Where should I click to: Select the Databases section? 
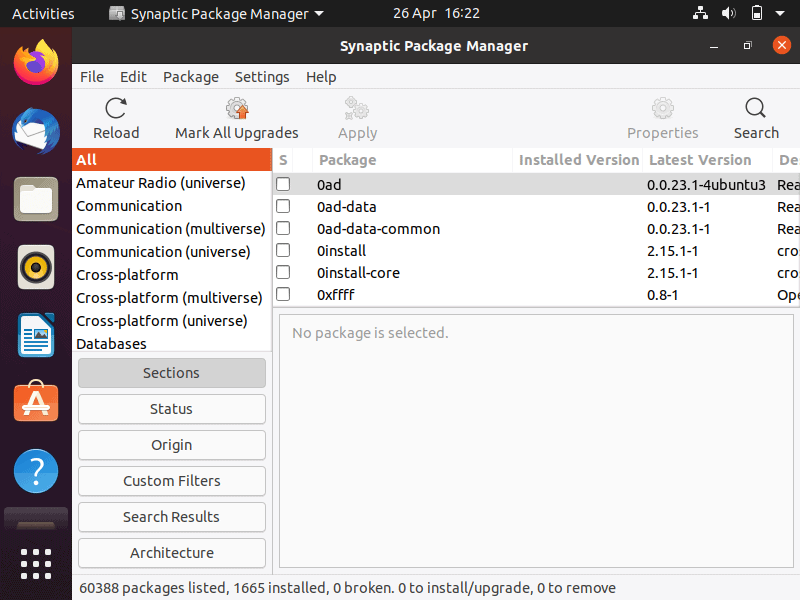172,342
